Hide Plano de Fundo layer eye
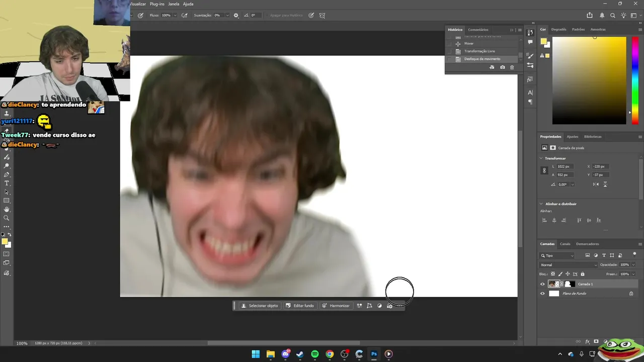Viewport: 644px width, 362px height. [x=542, y=294]
